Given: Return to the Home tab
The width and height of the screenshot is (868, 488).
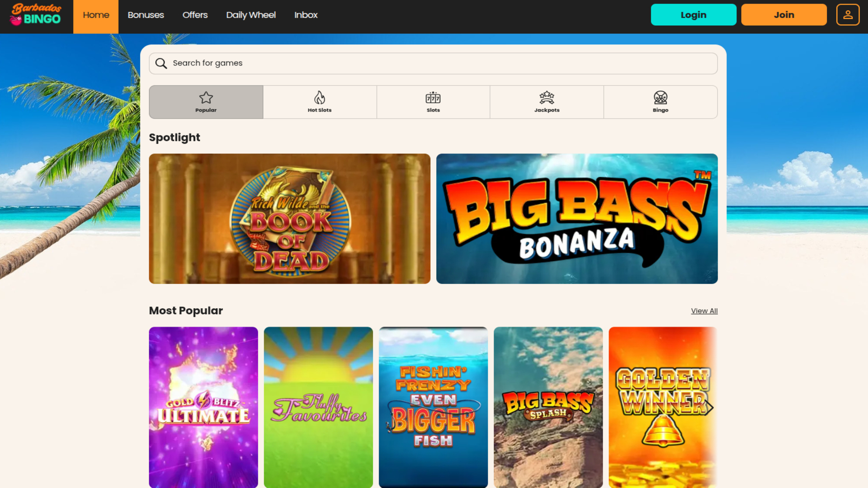Looking at the screenshot, I should click(96, 15).
